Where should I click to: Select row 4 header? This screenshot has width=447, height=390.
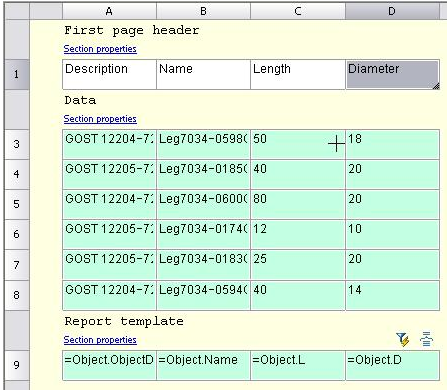17,174
